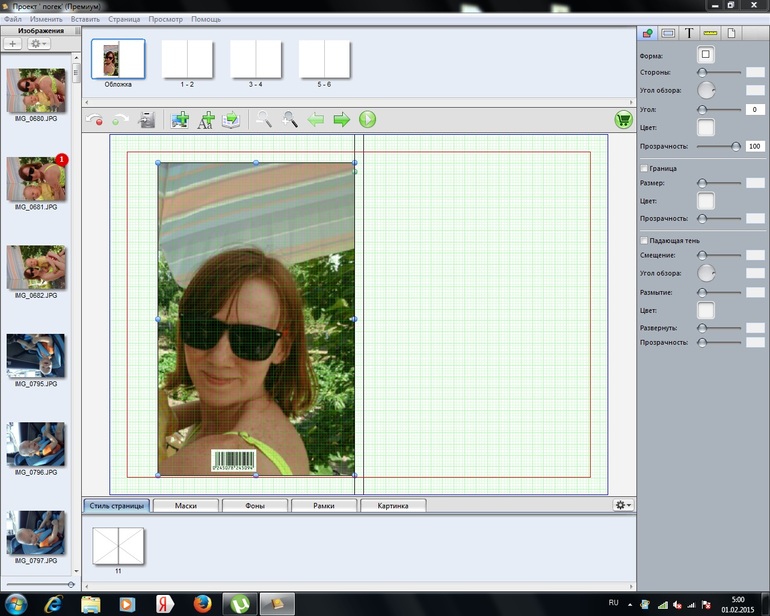This screenshot has height=616, width=770.
Task: Open the Форма shape selector
Action: [705, 55]
